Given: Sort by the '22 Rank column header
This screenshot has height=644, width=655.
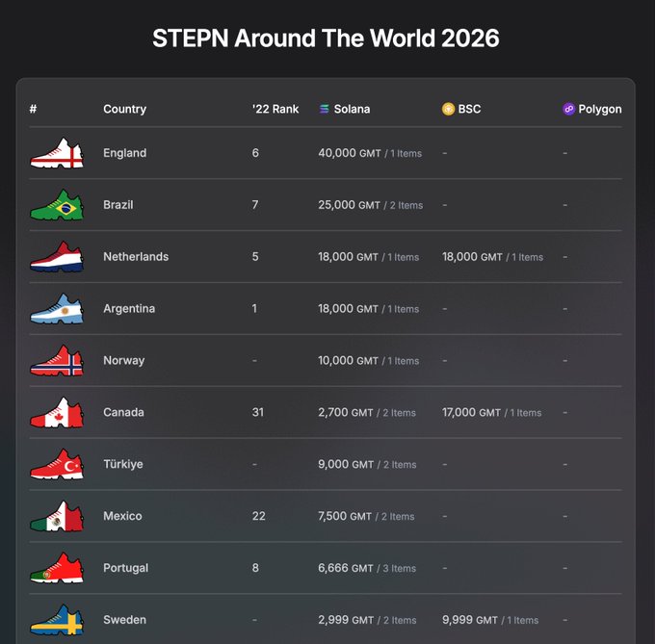Looking at the screenshot, I should (275, 109).
